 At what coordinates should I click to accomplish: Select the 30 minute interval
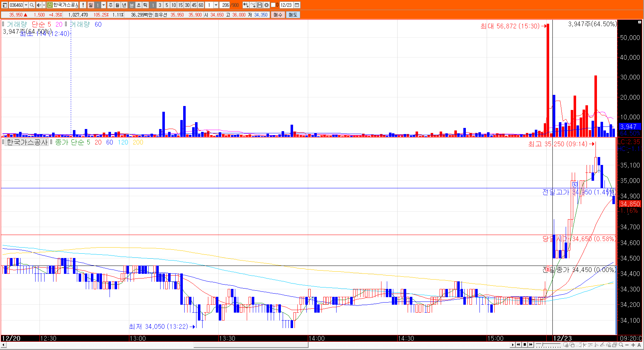coord(187,5)
